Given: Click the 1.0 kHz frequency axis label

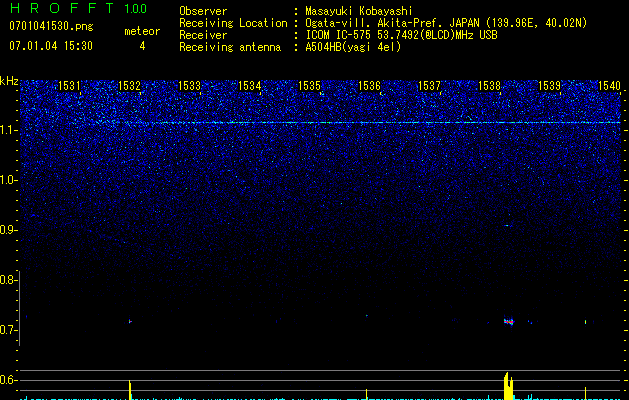Looking at the screenshot, I should 8,180.
